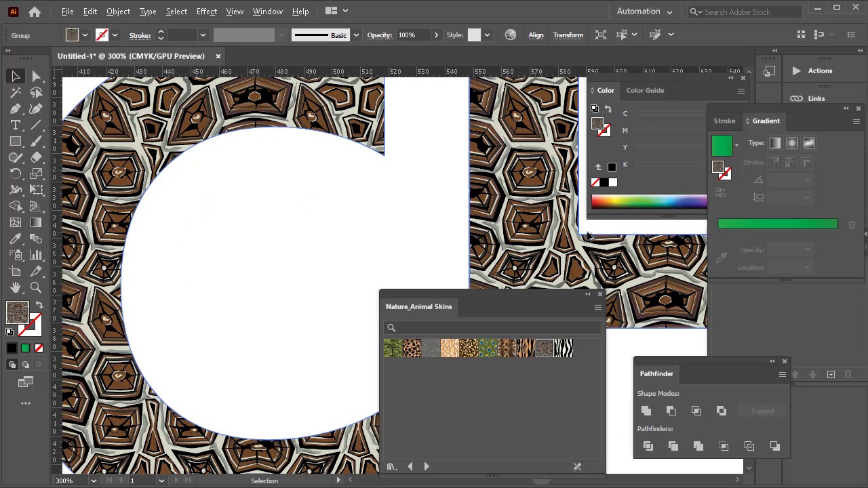868x488 pixels.
Task: Activate the Zoom tool
Action: pos(36,288)
